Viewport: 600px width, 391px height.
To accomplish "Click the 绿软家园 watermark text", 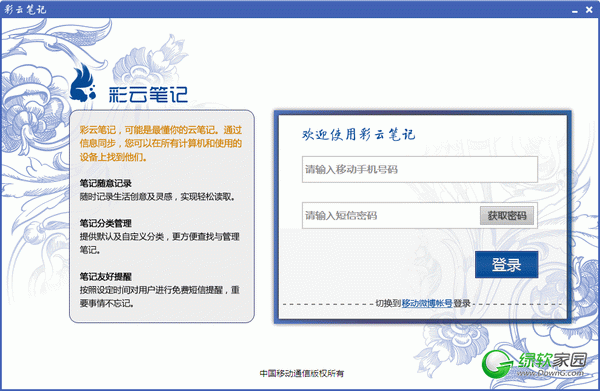I will point(553,360).
